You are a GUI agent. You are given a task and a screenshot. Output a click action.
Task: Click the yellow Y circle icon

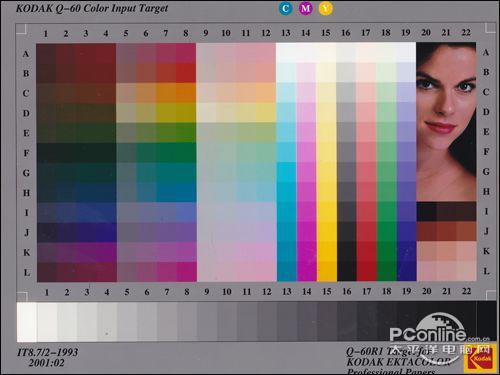coord(326,8)
